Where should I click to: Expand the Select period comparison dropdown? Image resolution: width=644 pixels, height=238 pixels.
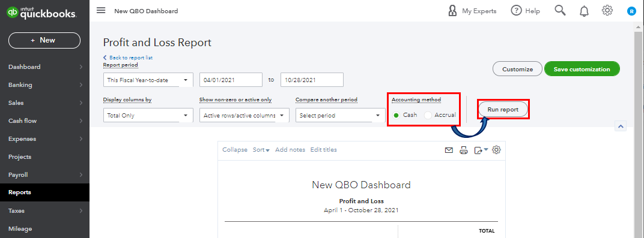coord(340,115)
